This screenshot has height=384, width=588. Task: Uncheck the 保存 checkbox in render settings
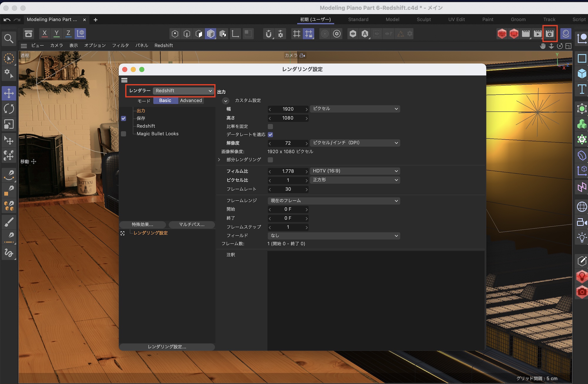tap(123, 118)
